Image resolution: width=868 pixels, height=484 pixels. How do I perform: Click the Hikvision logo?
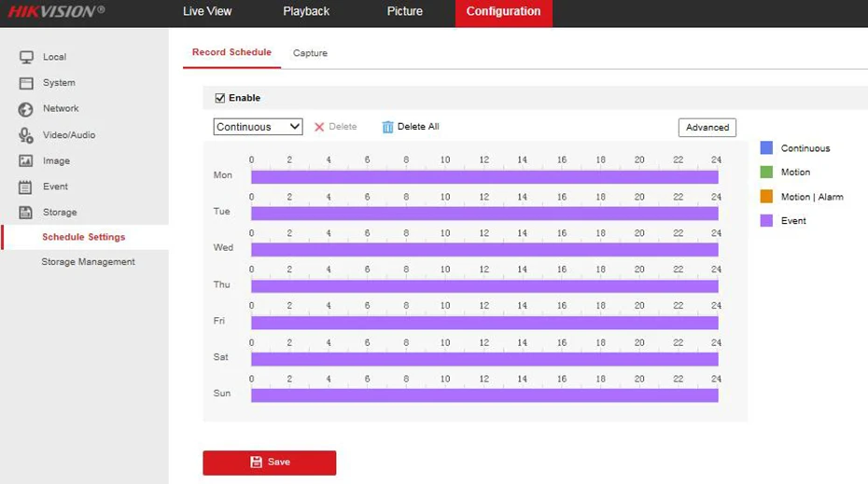56,11
